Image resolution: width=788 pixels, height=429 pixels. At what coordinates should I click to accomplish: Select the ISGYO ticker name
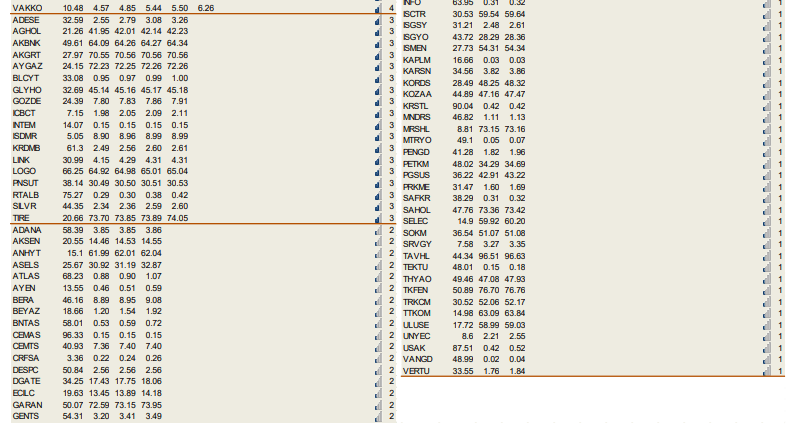tap(416, 37)
